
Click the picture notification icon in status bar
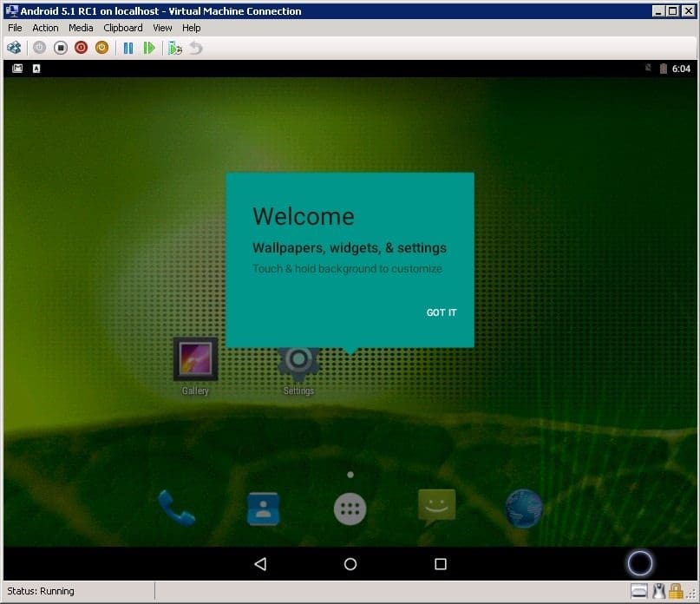point(17,69)
